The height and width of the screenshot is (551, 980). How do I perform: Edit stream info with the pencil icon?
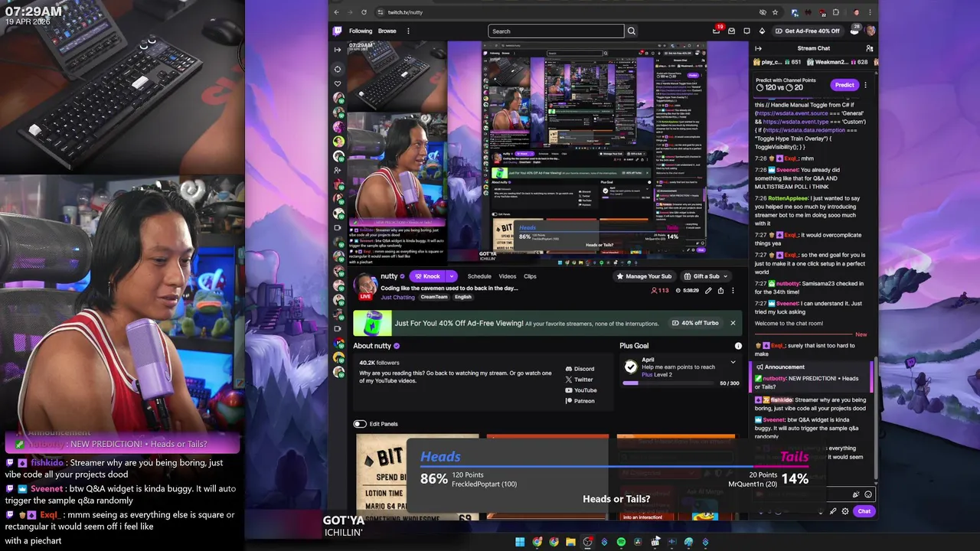708,291
